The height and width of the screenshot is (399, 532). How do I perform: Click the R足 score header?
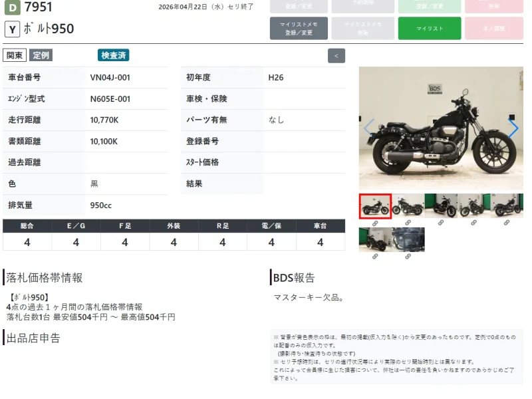click(223, 226)
